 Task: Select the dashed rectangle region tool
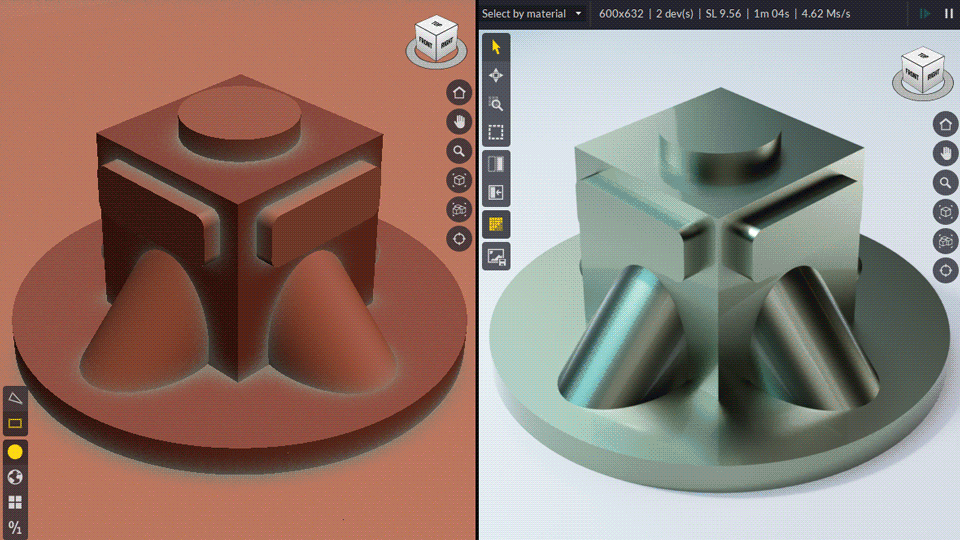click(496, 131)
